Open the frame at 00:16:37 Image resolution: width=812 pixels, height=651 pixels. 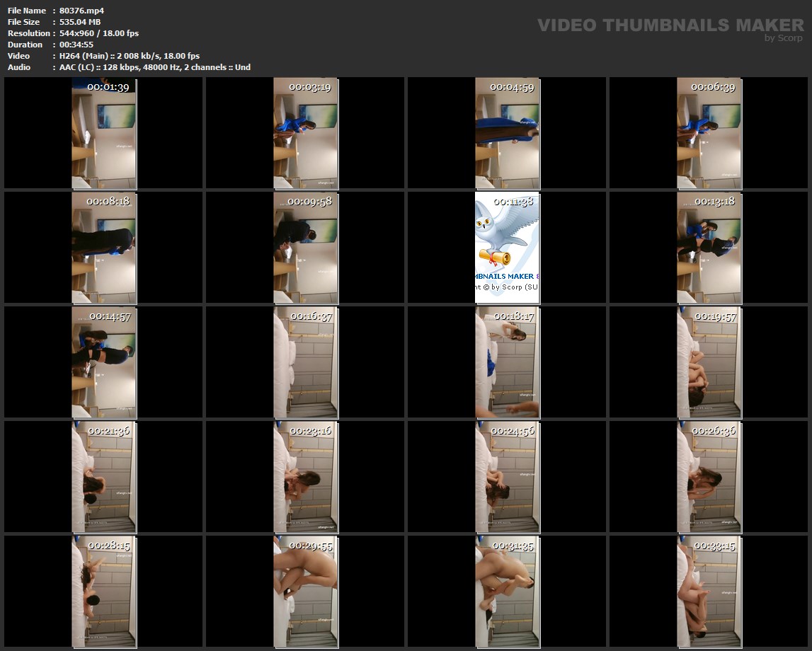point(306,362)
